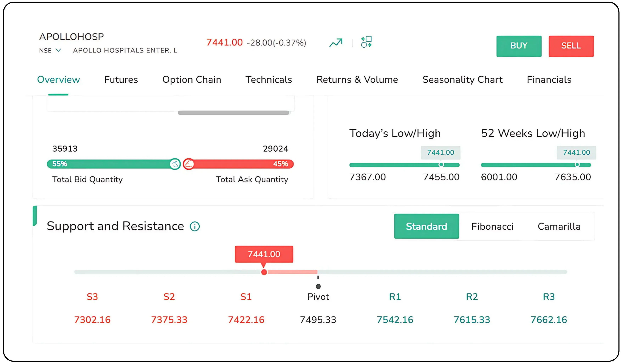
Task: Click Today's Low/High range slider handle
Action: pyautogui.click(x=441, y=165)
